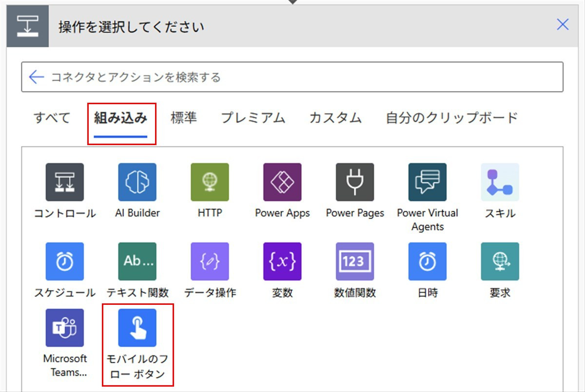Switch to the プレミアム tab
585x392 pixels.
pos(253,118)
